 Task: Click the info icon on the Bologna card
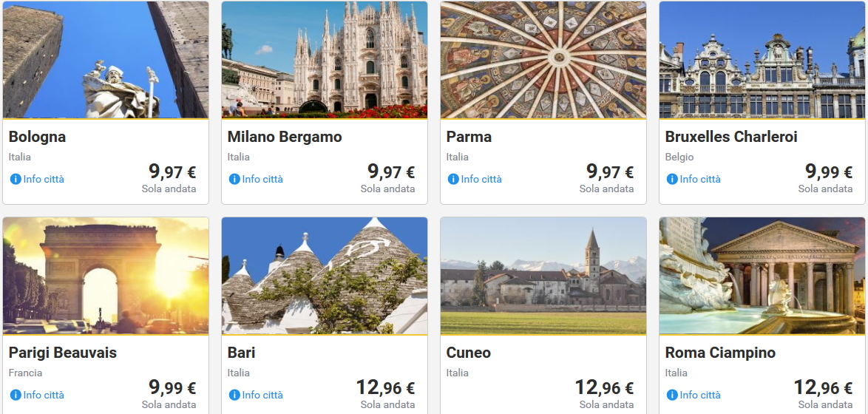coord(16,179)
